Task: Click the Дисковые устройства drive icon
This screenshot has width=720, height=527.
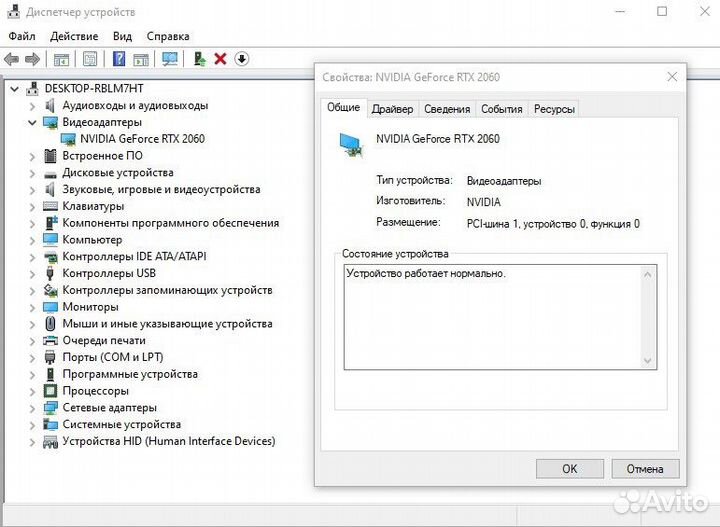Action: 50,174
